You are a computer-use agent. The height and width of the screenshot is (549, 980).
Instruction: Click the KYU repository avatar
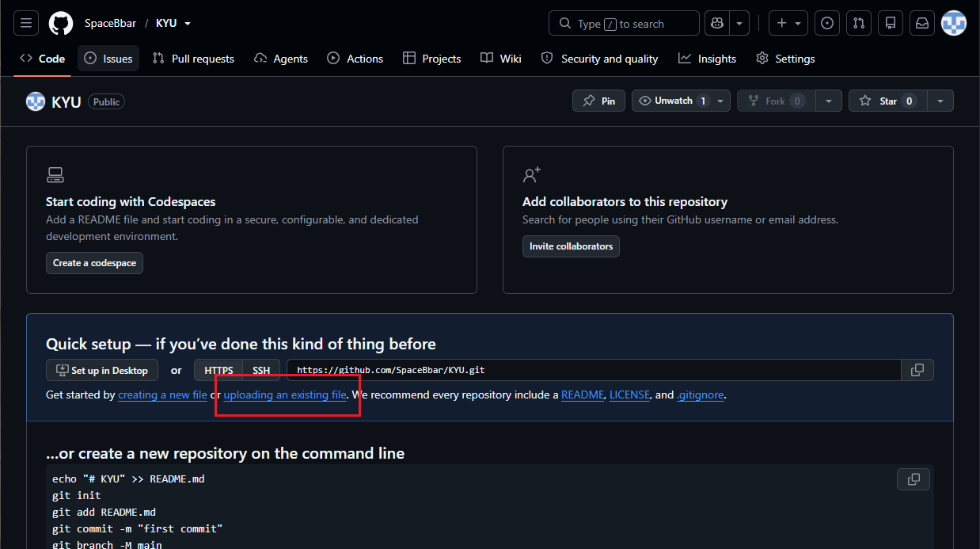pyautogui.click(x=36, y=101)
